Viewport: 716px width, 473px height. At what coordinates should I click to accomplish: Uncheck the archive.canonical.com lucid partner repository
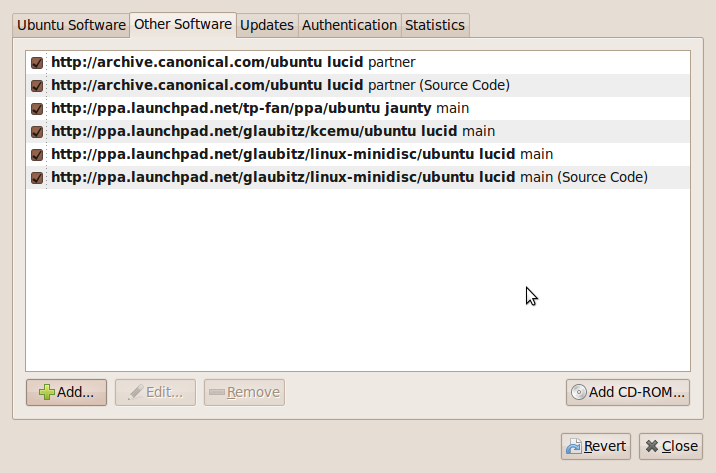37,62
